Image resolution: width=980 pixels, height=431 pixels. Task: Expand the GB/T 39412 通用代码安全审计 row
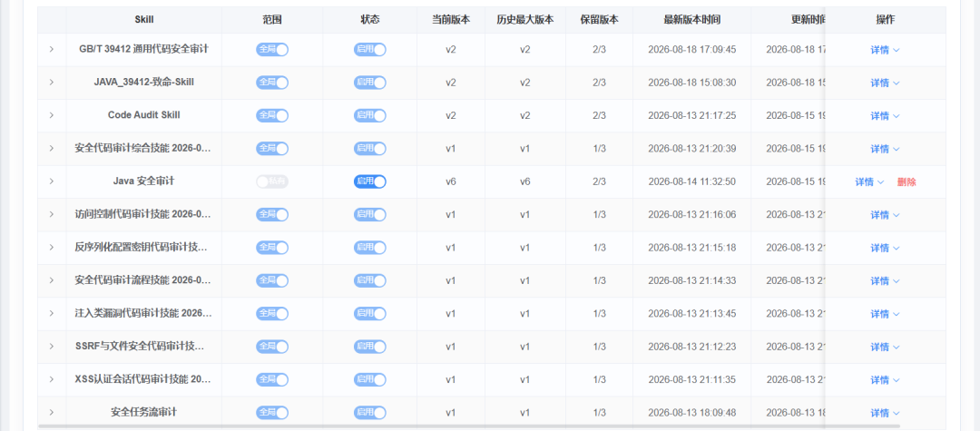point(51,49)
